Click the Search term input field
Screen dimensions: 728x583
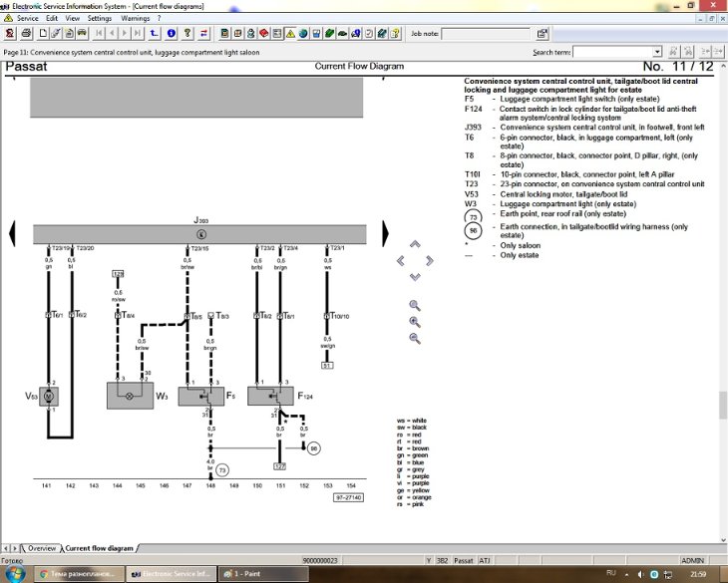pyautogui.click(x=613, y=52)
